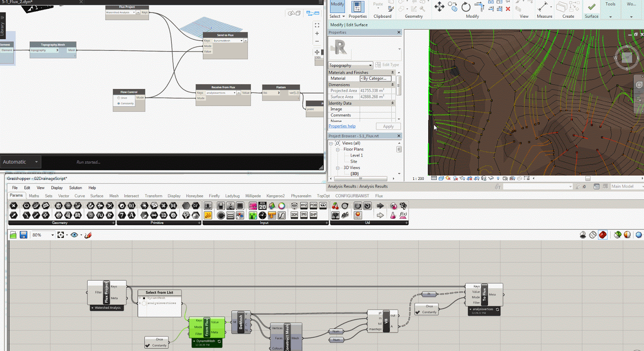Switch to the Kangaroo2 tab in Grasshopper

[x=275, y=196]
